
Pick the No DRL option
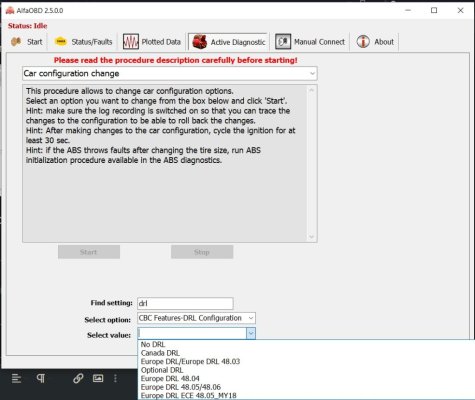tap(153, 344)
